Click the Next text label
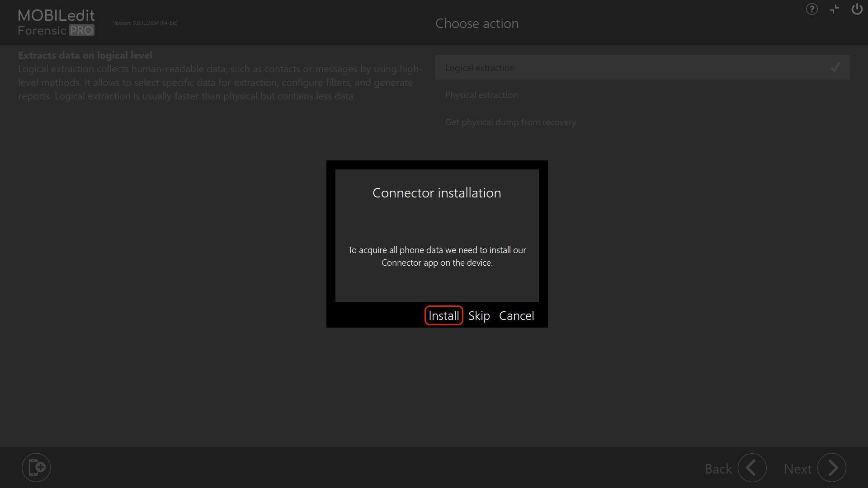 797,469
